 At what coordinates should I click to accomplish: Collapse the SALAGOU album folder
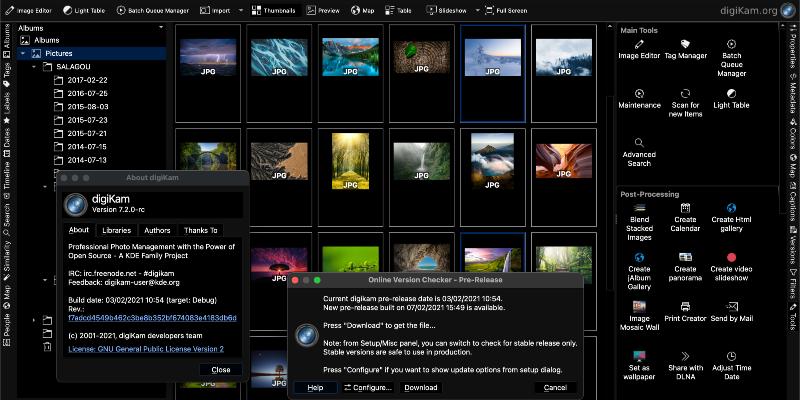(35, 66)
